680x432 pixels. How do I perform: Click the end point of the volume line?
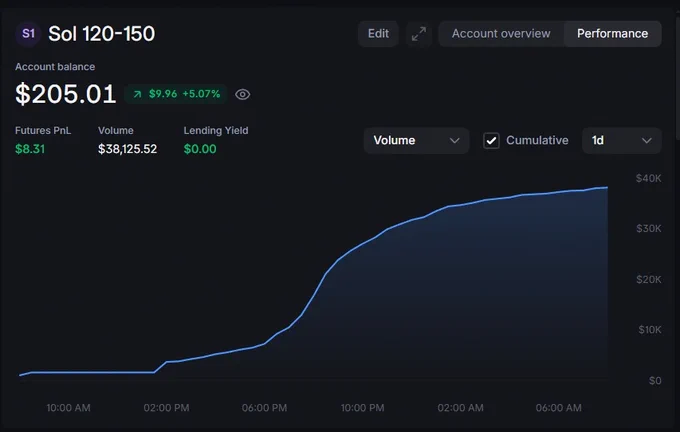click(x=607, y=187)
